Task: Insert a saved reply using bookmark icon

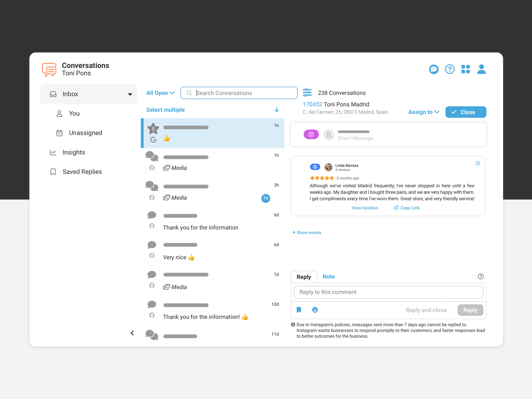Action: 299,310
